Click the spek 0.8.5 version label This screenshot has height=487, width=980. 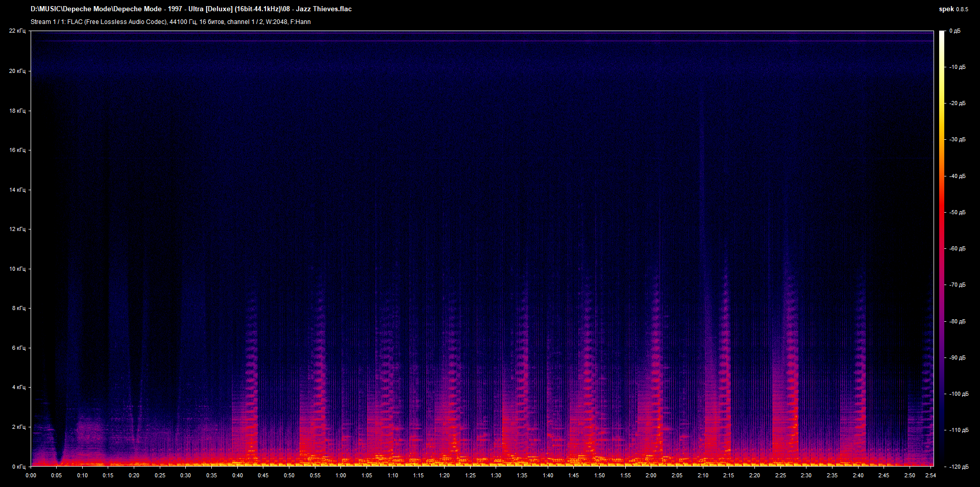coord(953,9)
